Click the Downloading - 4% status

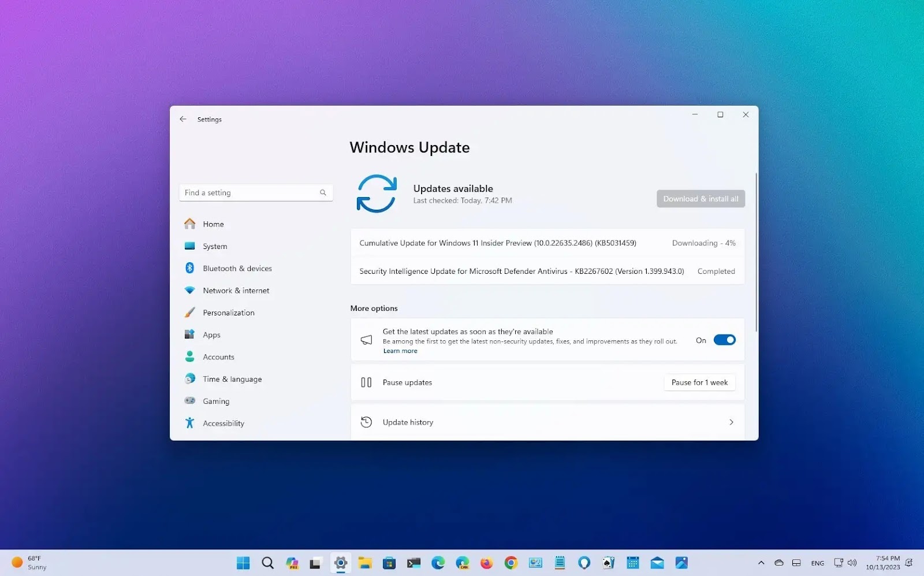703,243
